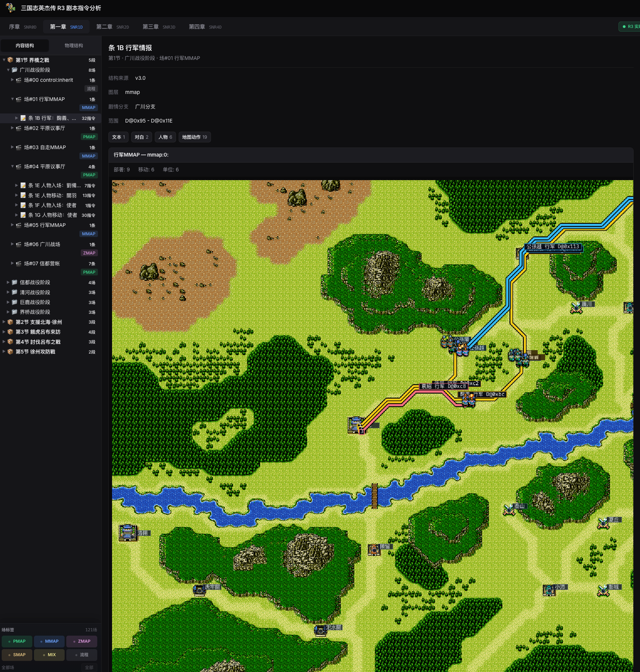
Task: Toggle the SMAP scene tag filter
Action: point(17,655)
